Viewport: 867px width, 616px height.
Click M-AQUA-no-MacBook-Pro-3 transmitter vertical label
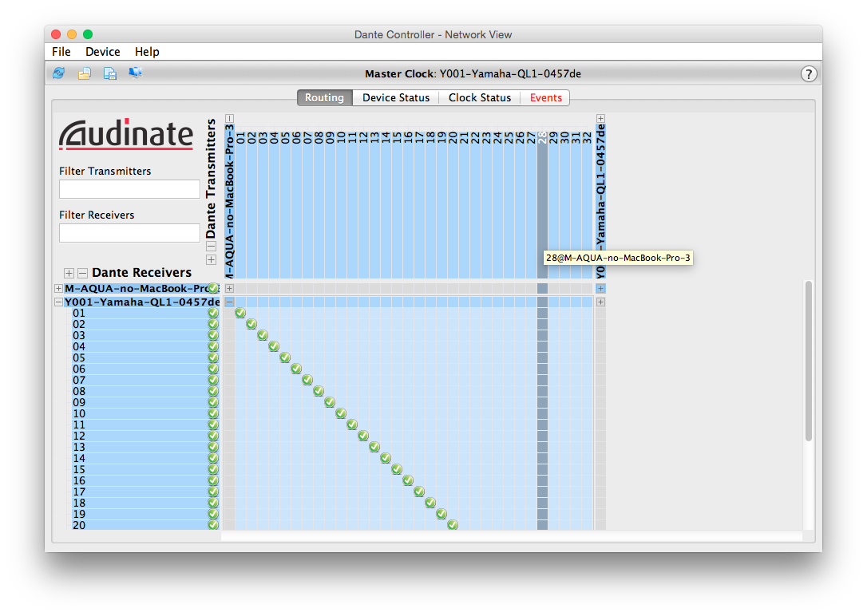click(x=229, y=201)
